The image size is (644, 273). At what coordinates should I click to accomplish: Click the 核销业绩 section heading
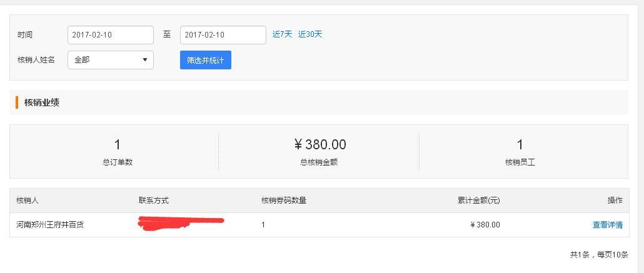pyautogui.click(x=42, y=102)
